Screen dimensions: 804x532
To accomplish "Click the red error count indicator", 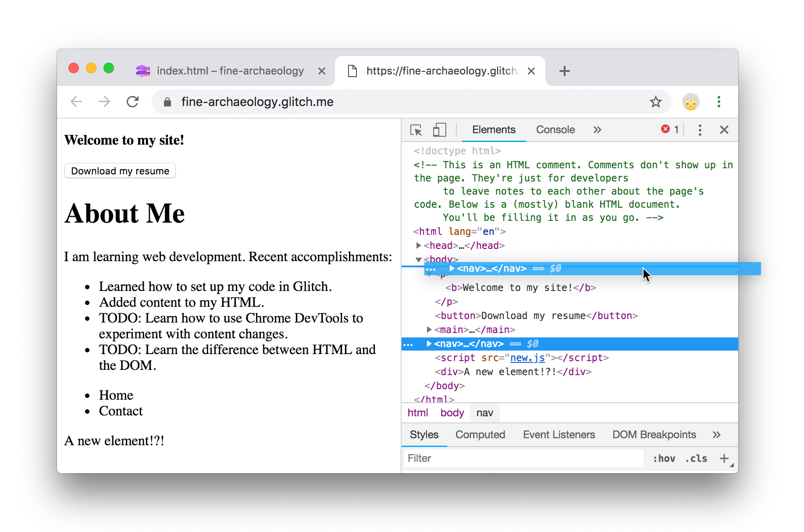I will coord(670,129).
